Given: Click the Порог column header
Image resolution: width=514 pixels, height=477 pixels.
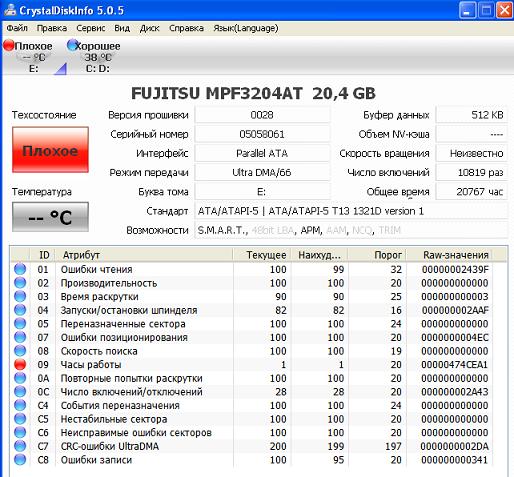Looking at the screenshot, I should tap(377, 255).
